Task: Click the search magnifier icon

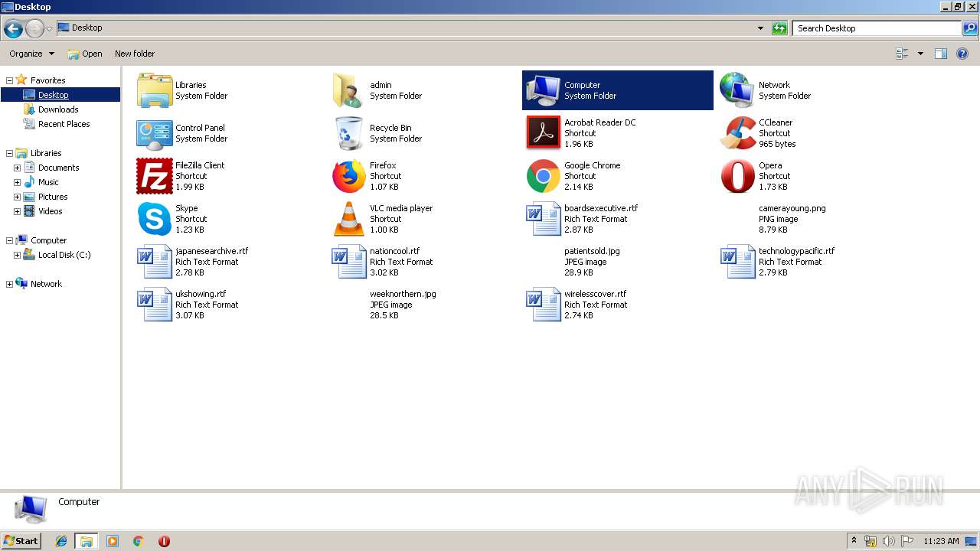Action: (x=969, y=28)
